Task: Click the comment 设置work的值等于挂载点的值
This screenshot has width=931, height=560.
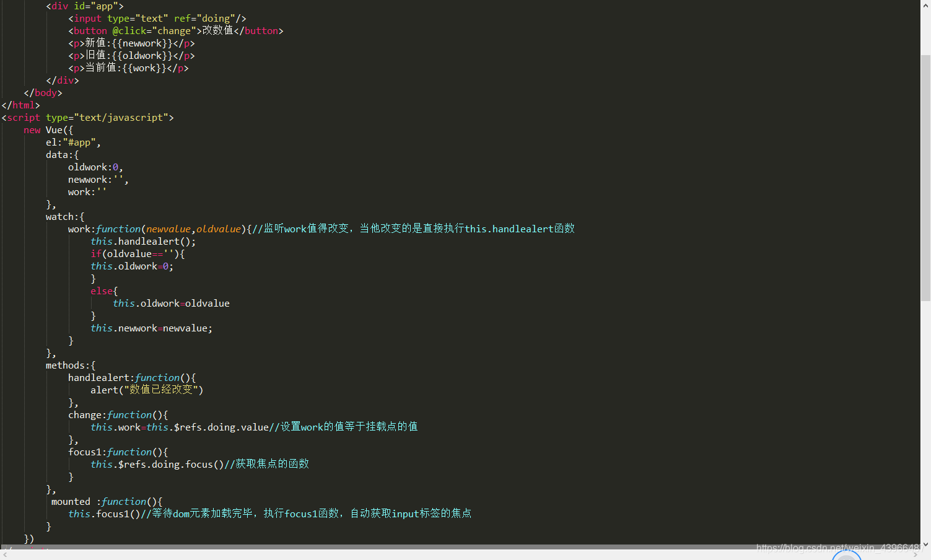Action: point(343,427)
